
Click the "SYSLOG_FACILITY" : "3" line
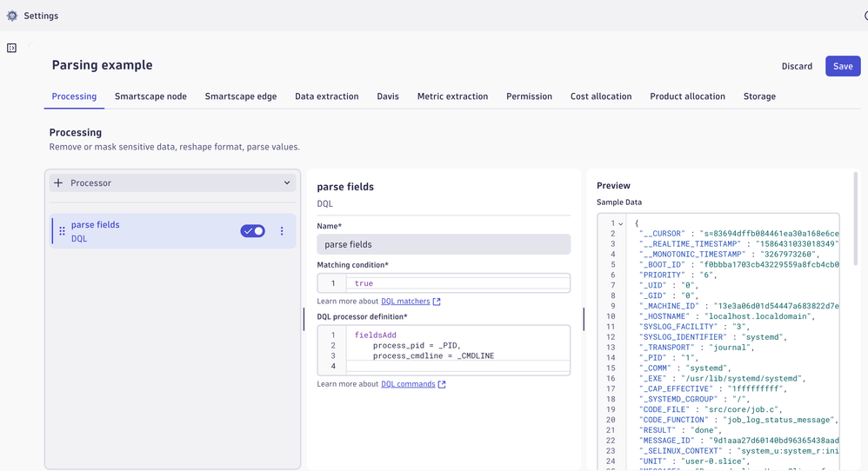pyautogui.click(x=695, y=327)
